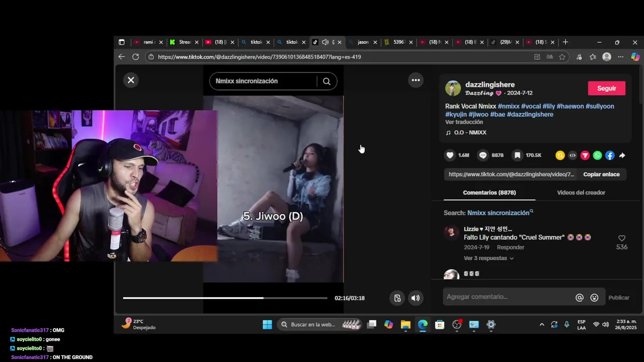Open the Windows Start menu
Image resolution: width=644 pixels, height=362 pixels.
pyautogui.click(x=267, y=325)
